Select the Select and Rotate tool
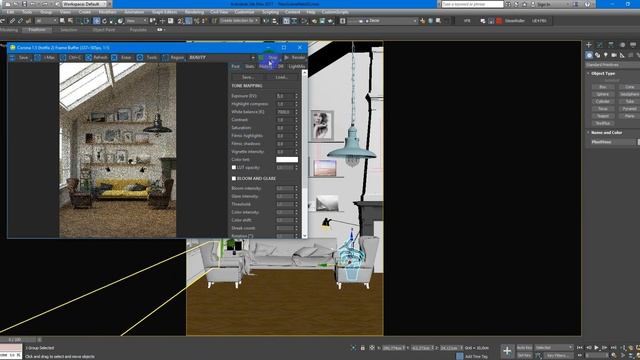 point(104,21)
